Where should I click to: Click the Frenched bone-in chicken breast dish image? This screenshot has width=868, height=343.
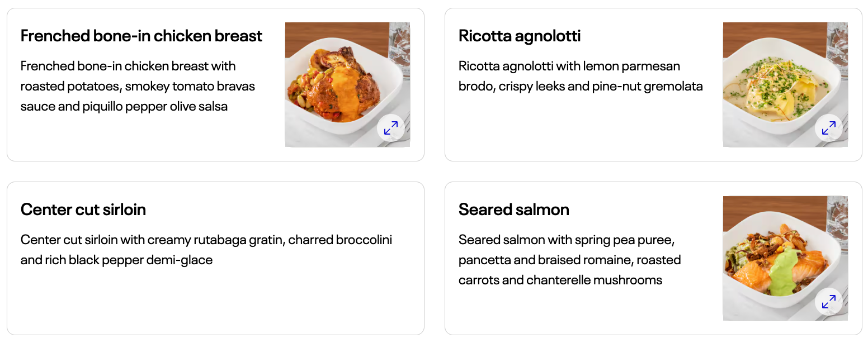tap(347, 85)
